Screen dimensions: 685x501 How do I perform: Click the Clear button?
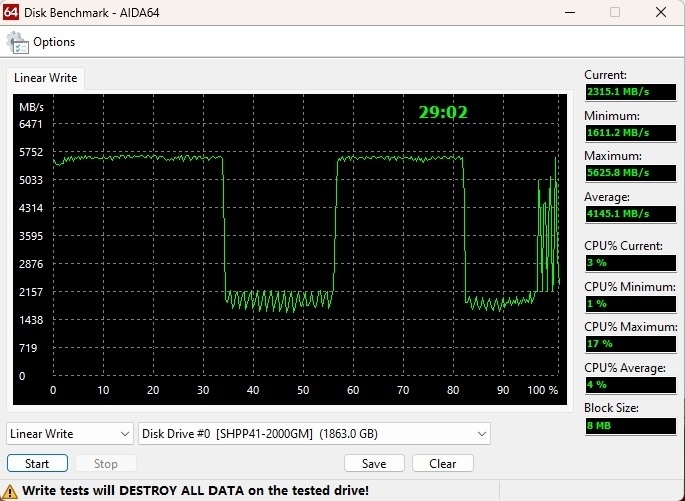click(443, 463)
